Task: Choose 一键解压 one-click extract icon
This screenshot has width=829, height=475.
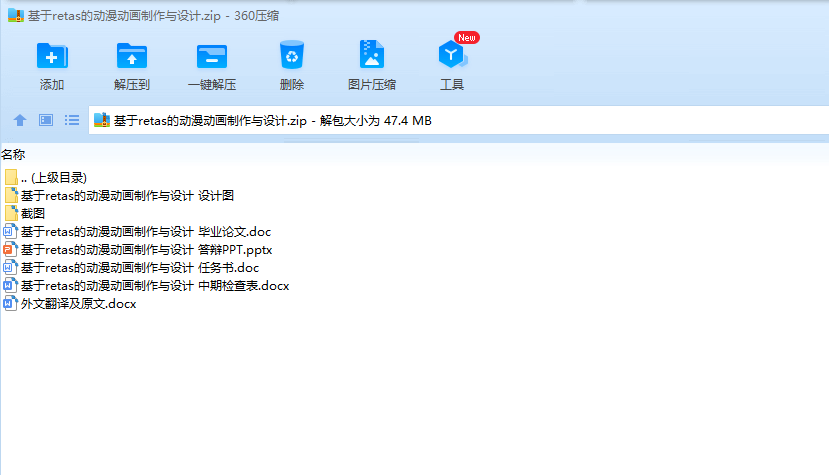Action: [212, 56]
